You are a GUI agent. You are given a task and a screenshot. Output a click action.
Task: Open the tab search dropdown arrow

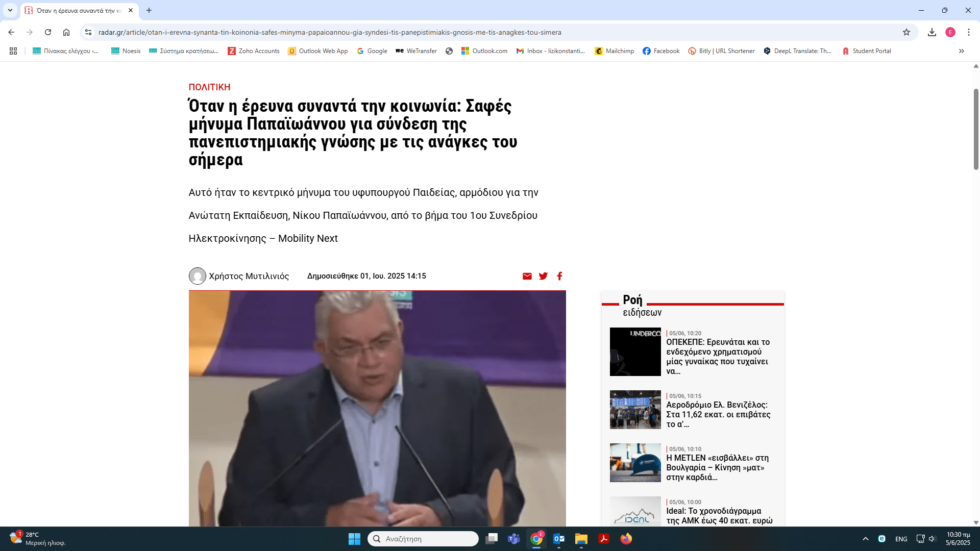10,10
